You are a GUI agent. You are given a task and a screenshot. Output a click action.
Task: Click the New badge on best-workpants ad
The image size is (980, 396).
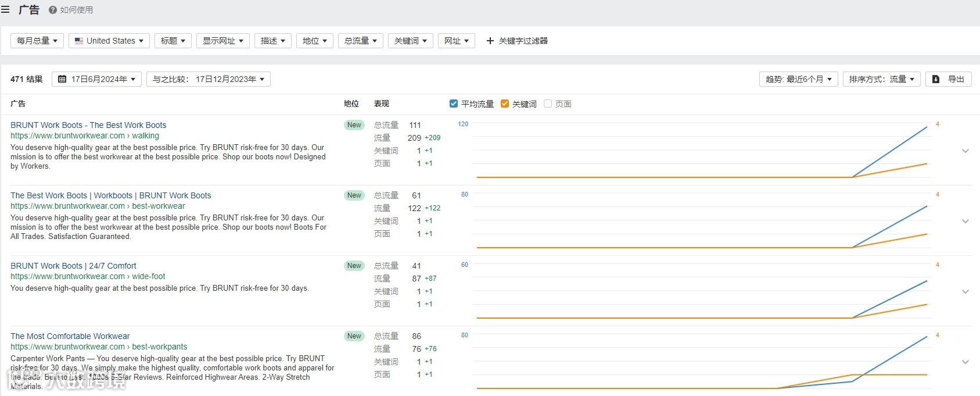pos(354,336)
